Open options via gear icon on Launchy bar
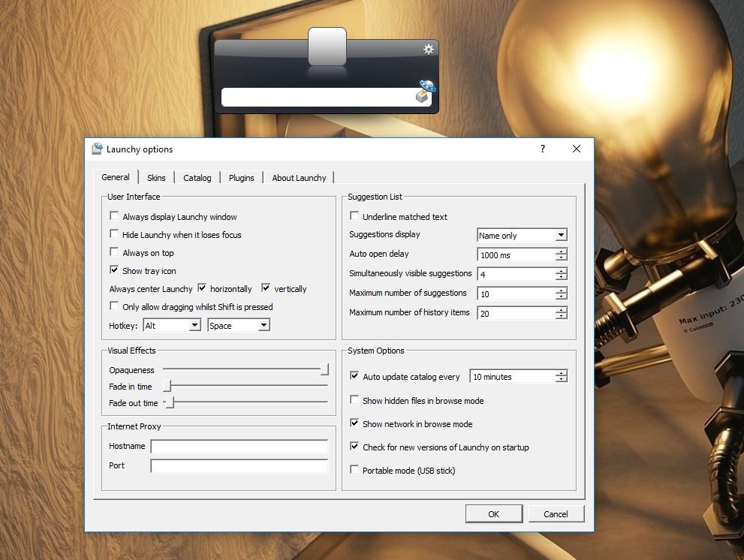This screenshot has width=744, height=560. pyautogui.click(x=429, y=50)
